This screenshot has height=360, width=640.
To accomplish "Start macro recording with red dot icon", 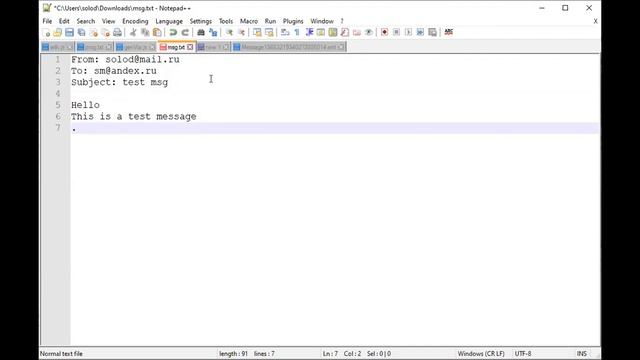I will click(384, 33).
